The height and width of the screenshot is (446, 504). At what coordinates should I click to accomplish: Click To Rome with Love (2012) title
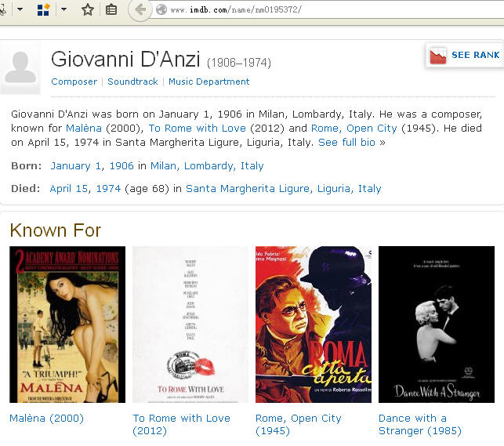click(181, 425)
